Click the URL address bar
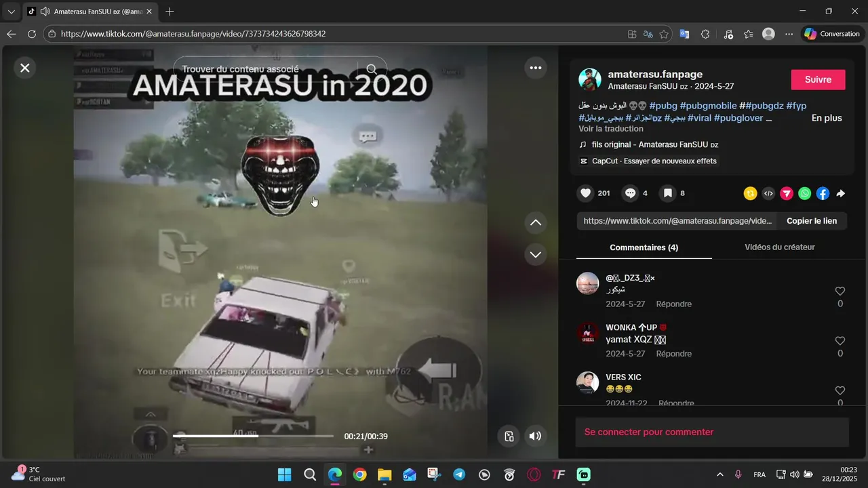This screenshot has width=868, height=488. pos(339,34)
